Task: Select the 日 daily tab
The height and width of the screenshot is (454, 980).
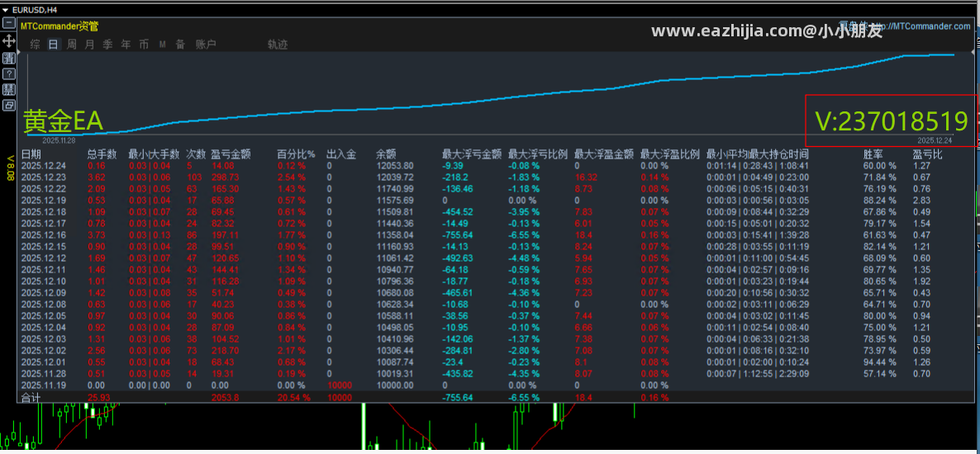Action: (53, 45)
